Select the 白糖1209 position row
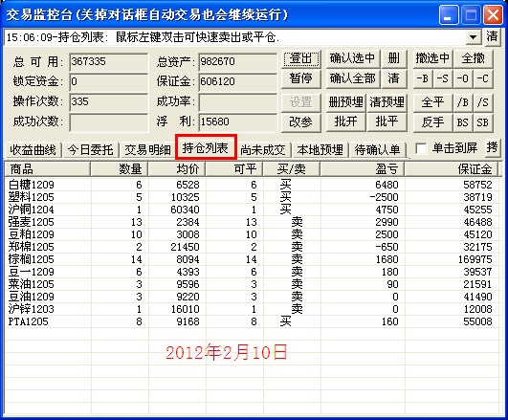Viewport: 508px width, 420px height. point(254,185)
